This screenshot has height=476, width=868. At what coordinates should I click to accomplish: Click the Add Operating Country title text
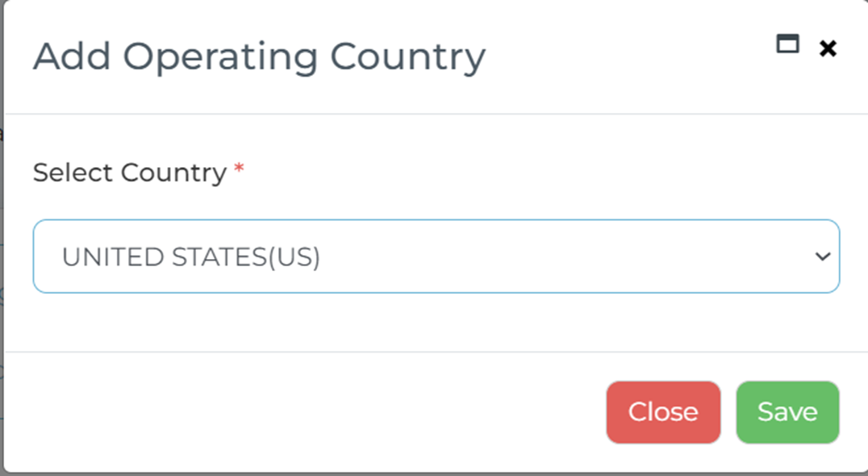[x=259, y=57]
